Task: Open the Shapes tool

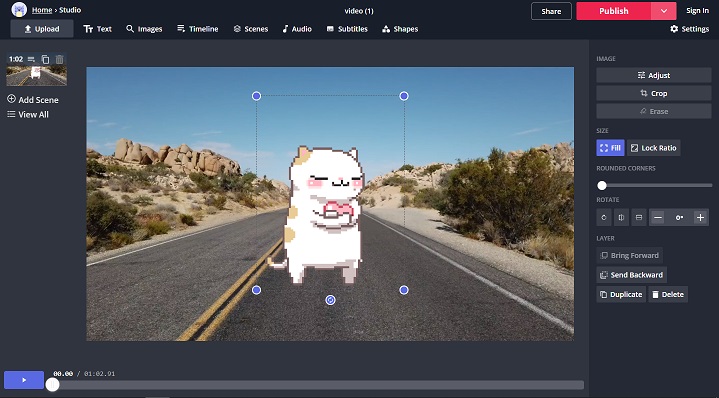Action: click(400, 29)
